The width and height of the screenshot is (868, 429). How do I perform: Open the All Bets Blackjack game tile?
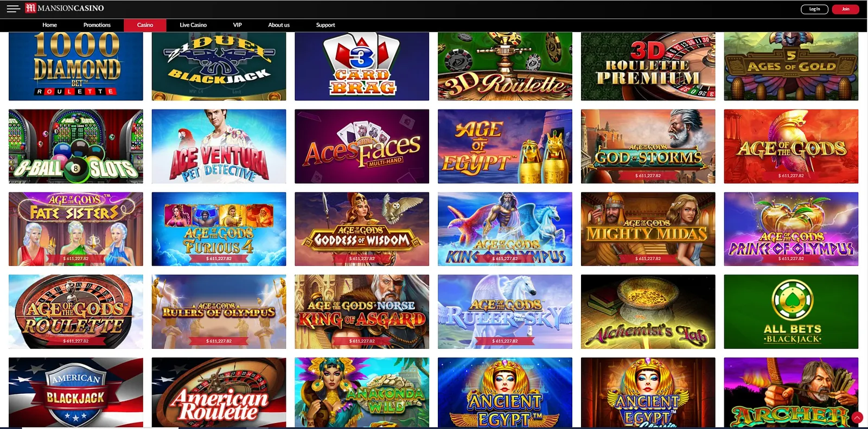coord(791,311)
